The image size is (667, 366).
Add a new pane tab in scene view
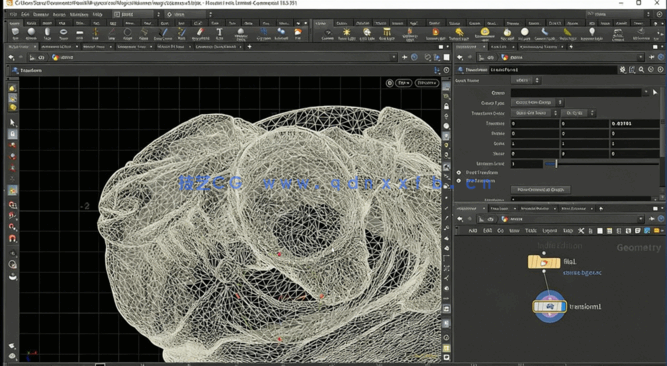pyautogui.click(x=250, y=46)
